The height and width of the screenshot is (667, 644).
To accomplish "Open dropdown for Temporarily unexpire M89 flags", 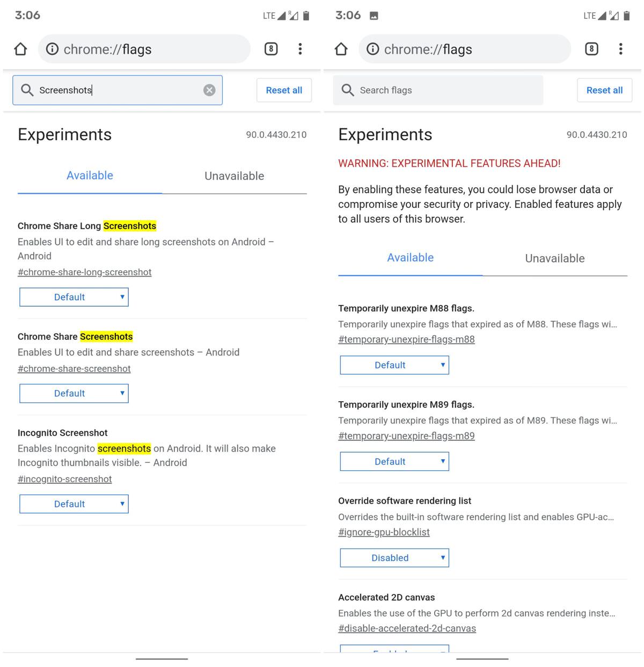I will (x=394, y=461).
